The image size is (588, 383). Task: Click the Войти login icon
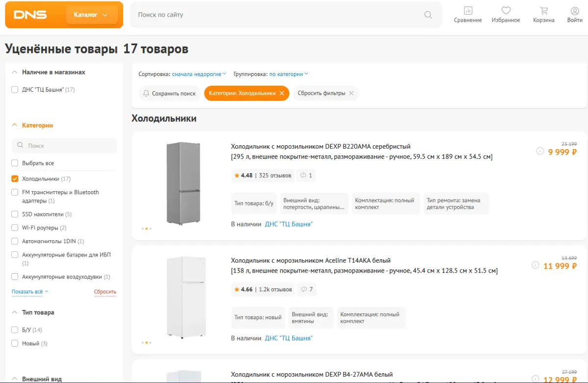575,15
